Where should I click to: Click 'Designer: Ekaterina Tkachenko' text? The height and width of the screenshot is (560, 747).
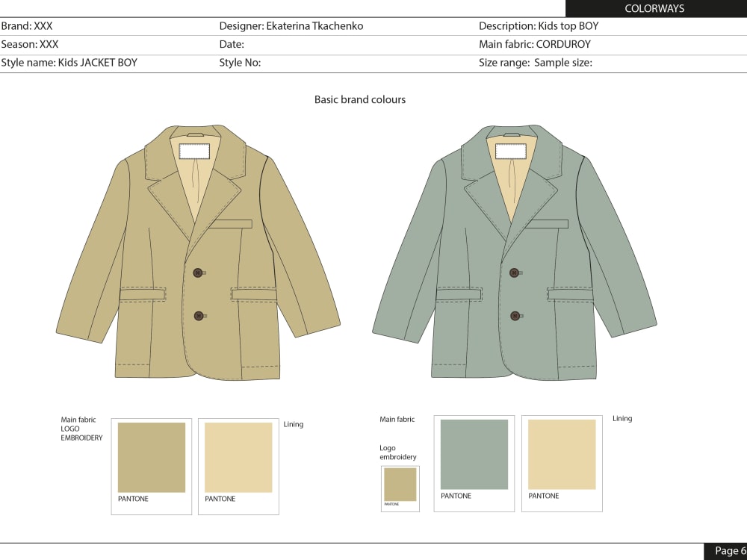coord(291,26)
